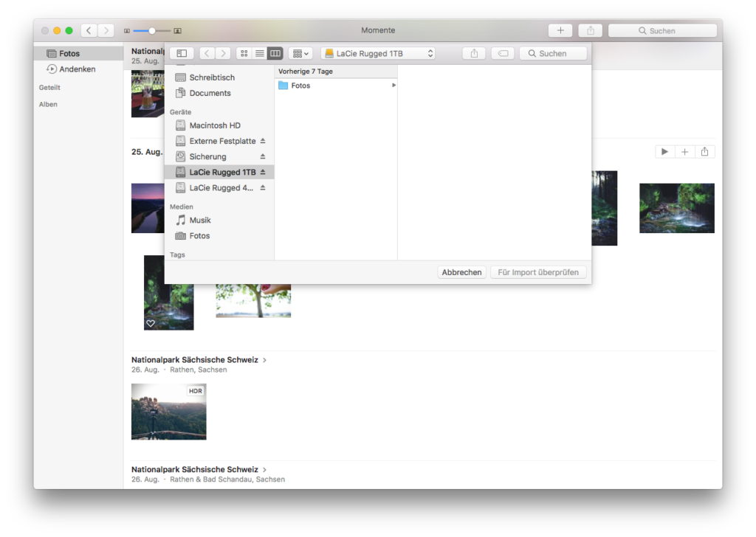Click the Geteilt sidebar section header
Image resolution: width=756 pixels, height=537 pixels.
[49, 88]
